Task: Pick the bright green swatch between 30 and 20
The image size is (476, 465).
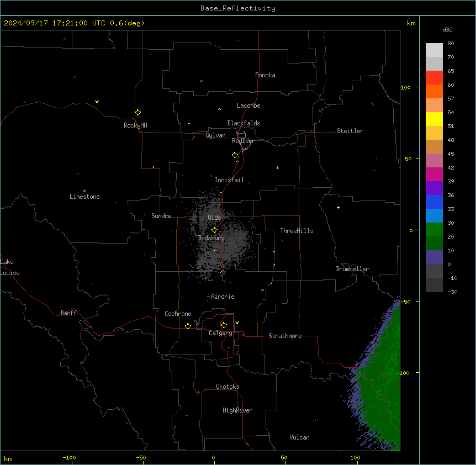Action: pyautogui.click(x=434, y=230)
